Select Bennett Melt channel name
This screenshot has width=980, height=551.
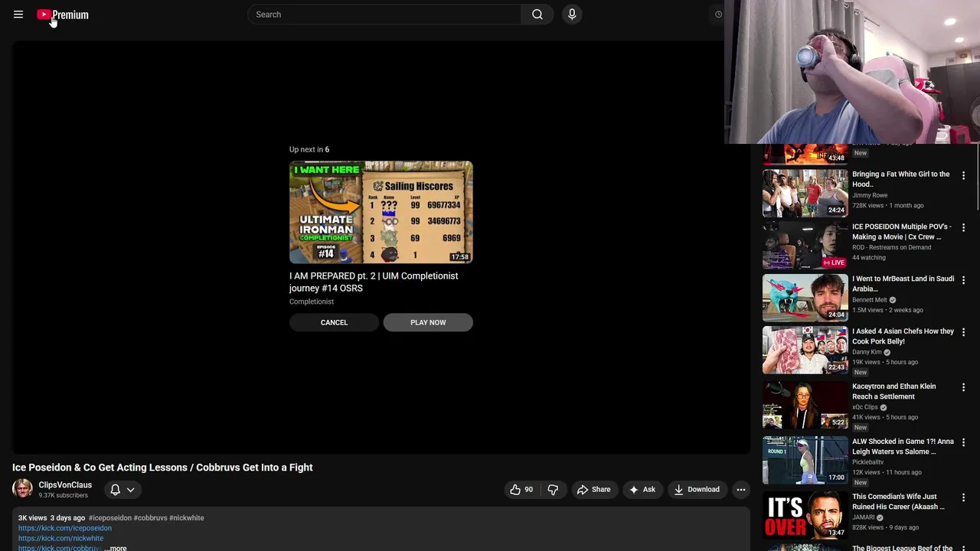[870, 300]
